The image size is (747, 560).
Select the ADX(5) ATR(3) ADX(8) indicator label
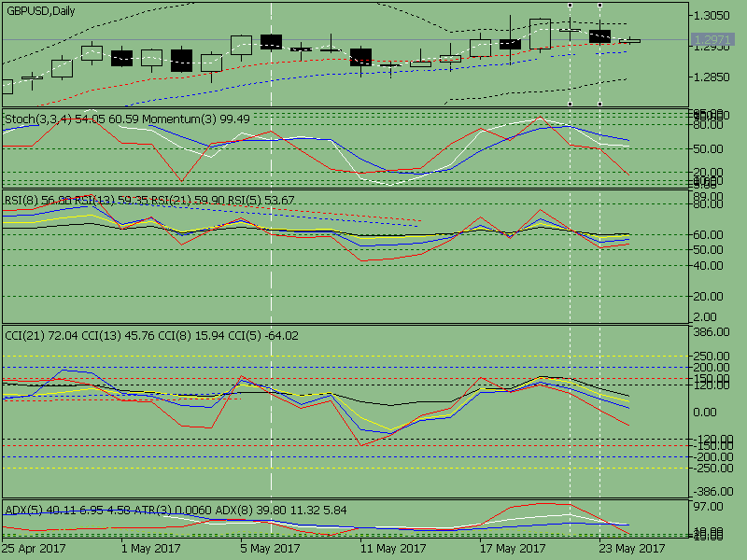[176, 511]
